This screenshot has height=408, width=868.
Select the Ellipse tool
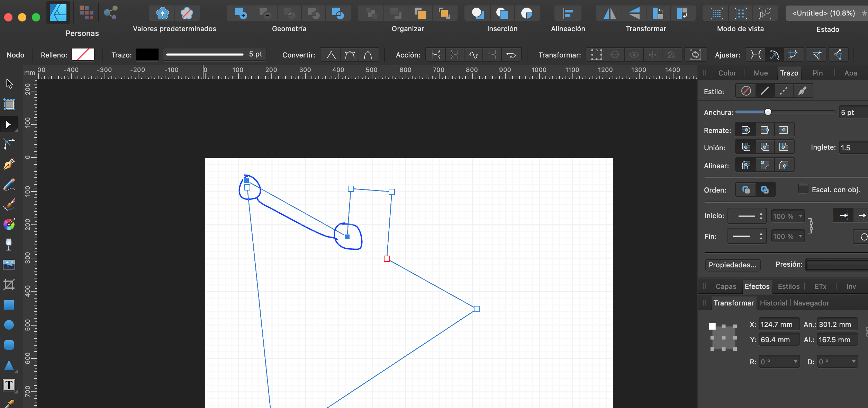(x=9, y=325)
